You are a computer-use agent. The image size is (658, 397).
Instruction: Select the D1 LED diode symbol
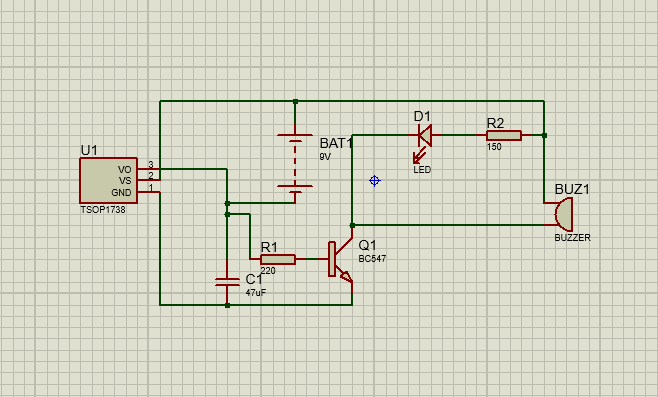point(425,135)
